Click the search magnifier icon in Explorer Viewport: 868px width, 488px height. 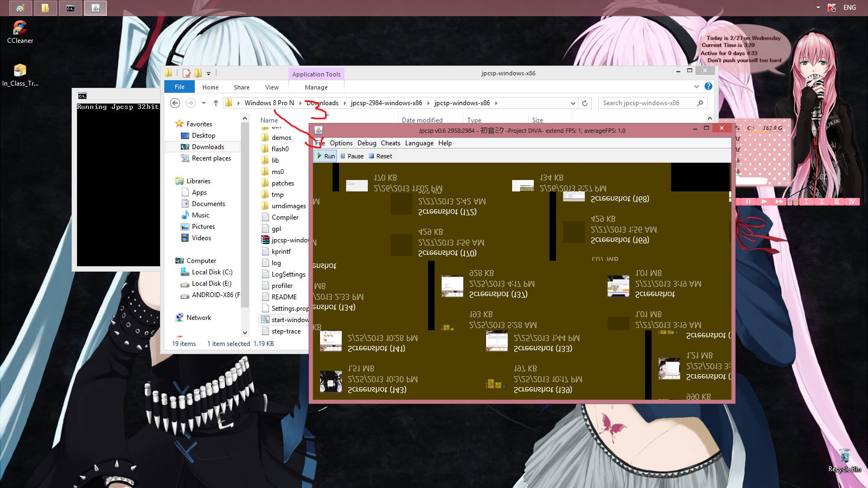pos(700,103)
